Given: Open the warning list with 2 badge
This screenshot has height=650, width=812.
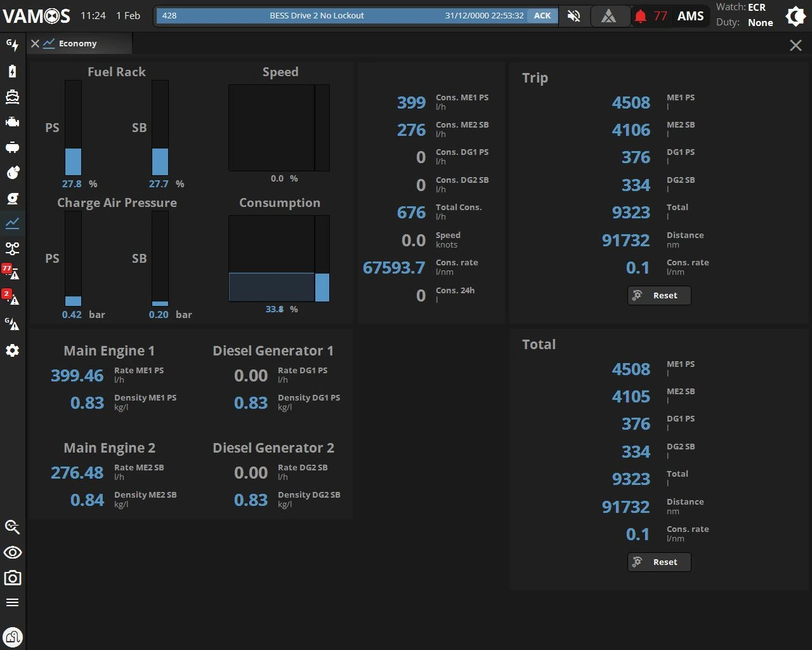Looking at the screenshot, I should coord(11,297).
